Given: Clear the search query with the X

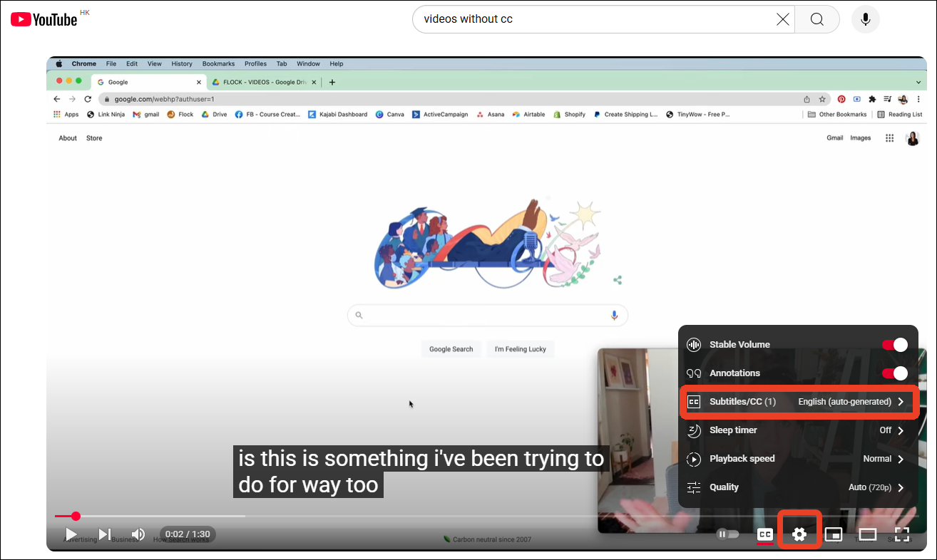Looking at the screenshot, I should coord(782,19).
